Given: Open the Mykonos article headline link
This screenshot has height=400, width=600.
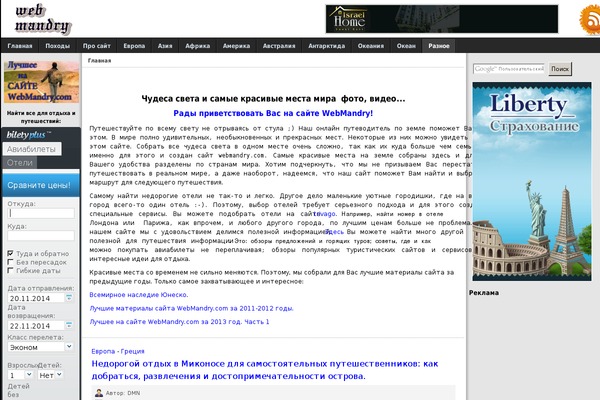Looking at the screenshot, I should click(265, 370).
